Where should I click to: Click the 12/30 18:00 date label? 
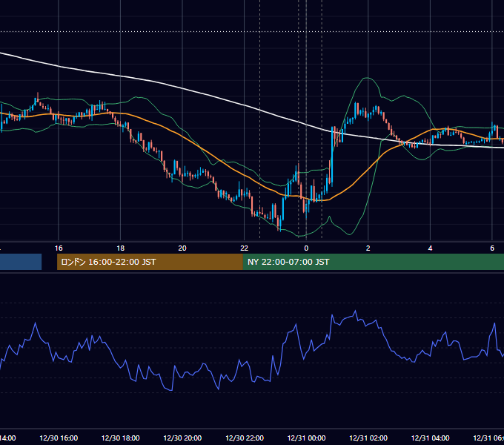[121, 438]
